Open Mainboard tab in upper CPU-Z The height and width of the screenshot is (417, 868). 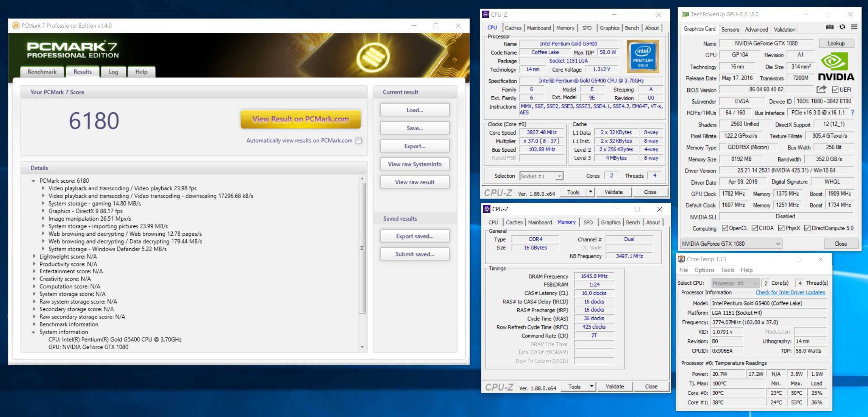(x=539, y=28)
